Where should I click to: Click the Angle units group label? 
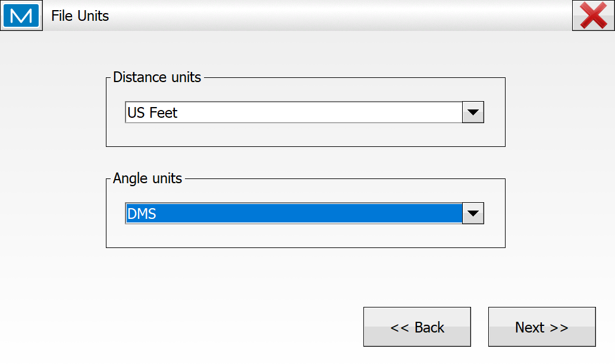[x=148, y=178]
